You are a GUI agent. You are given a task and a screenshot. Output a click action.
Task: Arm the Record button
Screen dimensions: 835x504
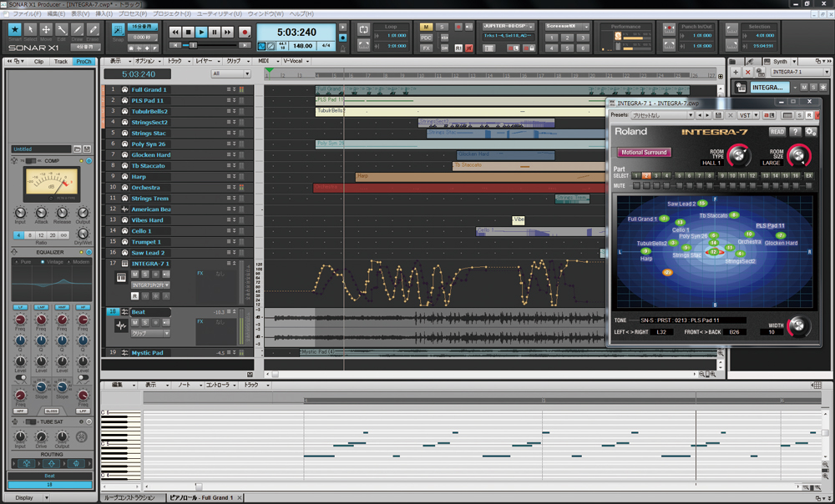pos(245,33)
